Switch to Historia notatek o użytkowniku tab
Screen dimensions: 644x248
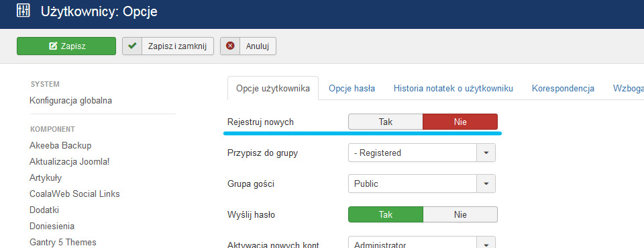point(453,89)
